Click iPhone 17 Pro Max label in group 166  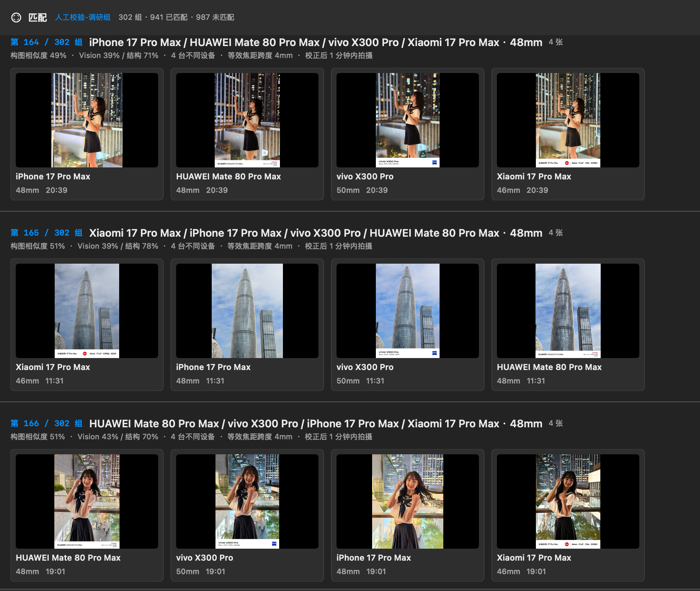pyautogui.click(x=374, y=558)
